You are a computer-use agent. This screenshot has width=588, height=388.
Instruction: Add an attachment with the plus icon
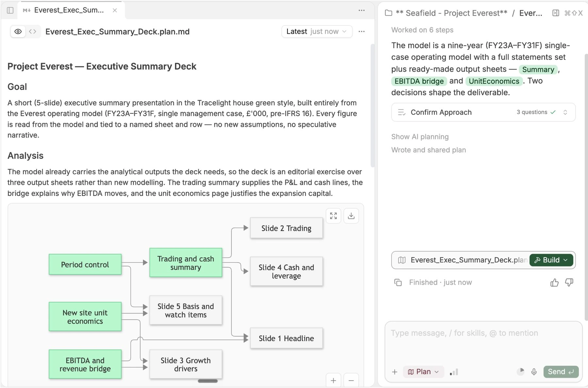395,372
